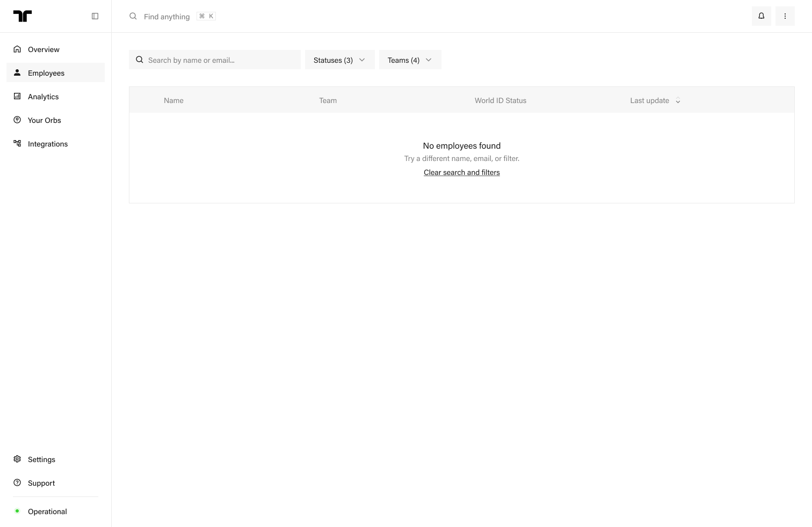
Task: Collapse the sidebar with panel icon
Action: [x=95, y=16]
